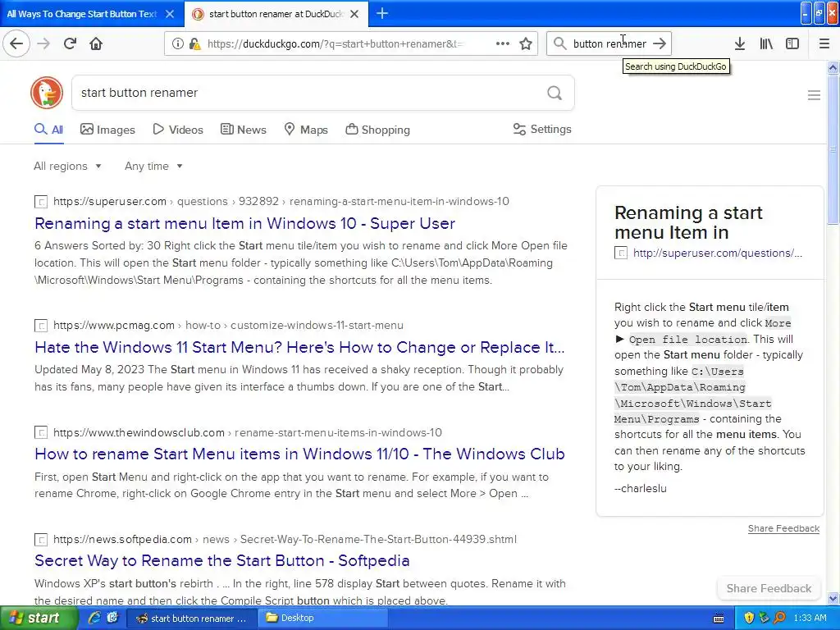This screenshot has height=630, width=840.
Task: Bookmark this page with the star
Action: click(x=526, y=44)
